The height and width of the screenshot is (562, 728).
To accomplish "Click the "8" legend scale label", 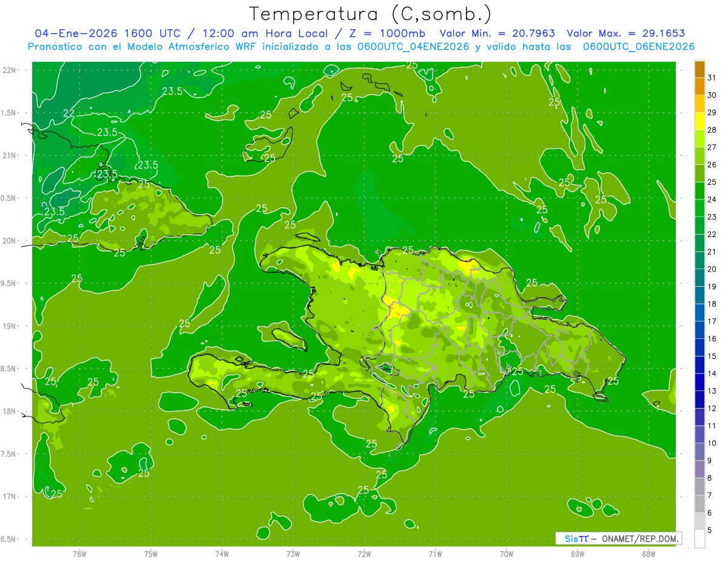I will tap(710, 478).
